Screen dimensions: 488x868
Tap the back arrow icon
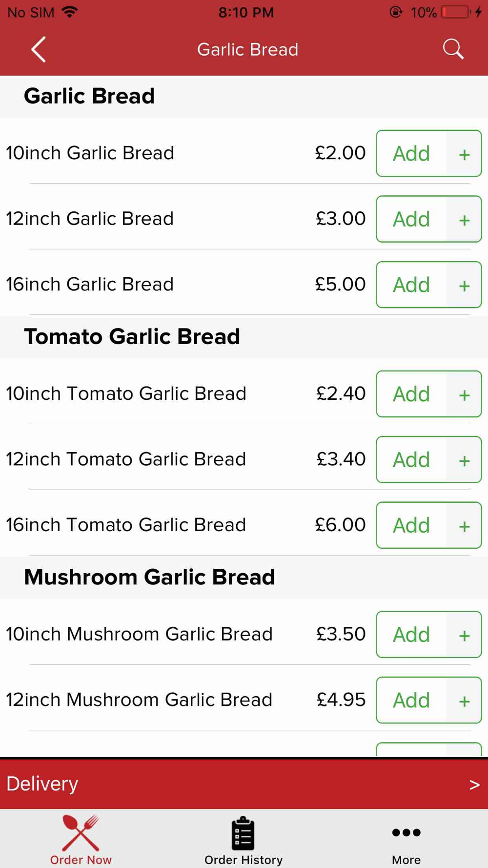point(39,49)
